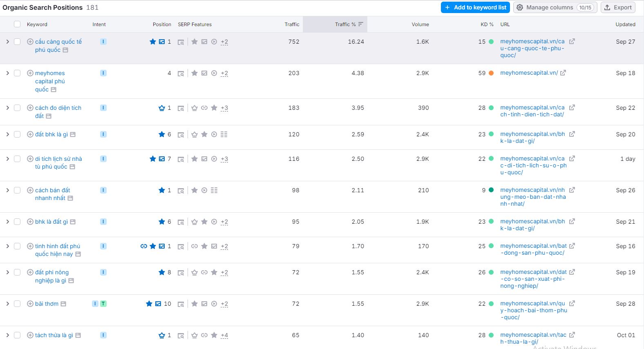
Task: Click the orange KD 59 indicator dot
Action: click(491, 73)
